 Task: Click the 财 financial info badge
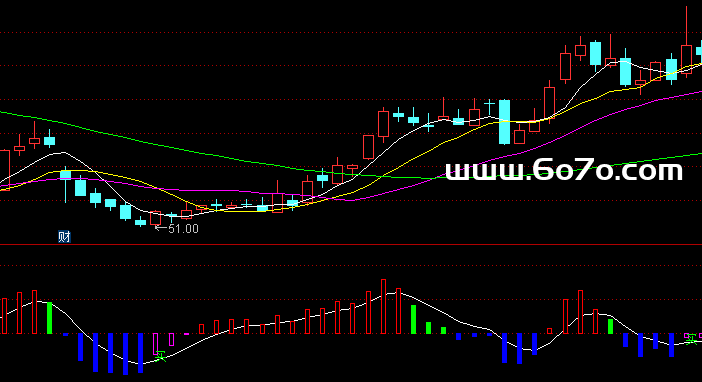[x=64, y=236]
